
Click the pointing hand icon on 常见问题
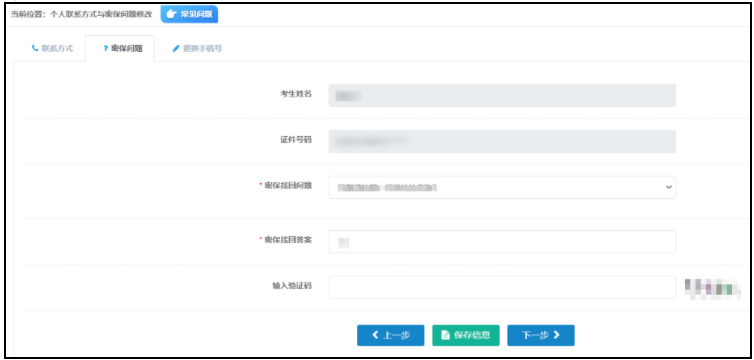[x=172, y=14]
